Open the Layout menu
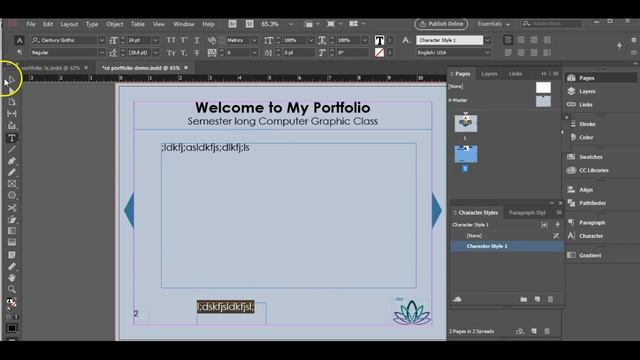 pos(69,24)
